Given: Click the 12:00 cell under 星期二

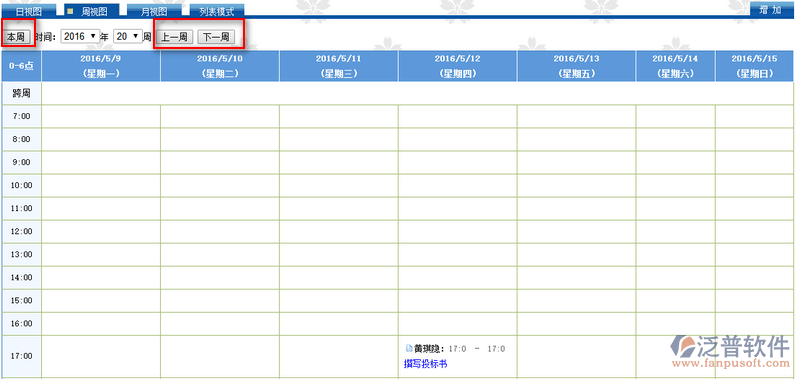Looking at the screenshot, I should [x=220, y=232].
